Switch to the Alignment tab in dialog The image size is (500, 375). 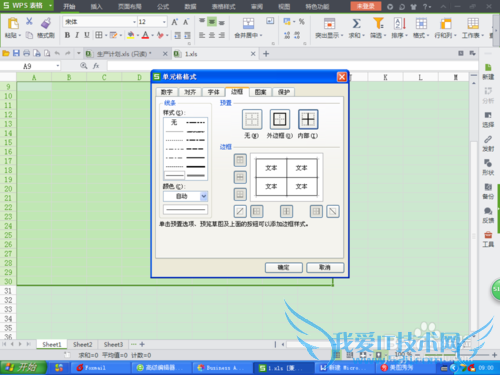190,92
